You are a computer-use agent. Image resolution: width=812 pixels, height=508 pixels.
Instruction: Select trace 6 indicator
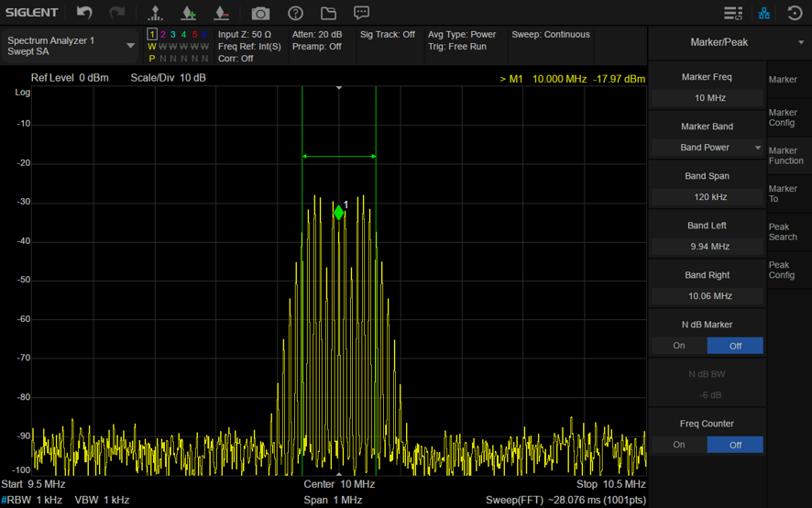[x=204, y=34]
